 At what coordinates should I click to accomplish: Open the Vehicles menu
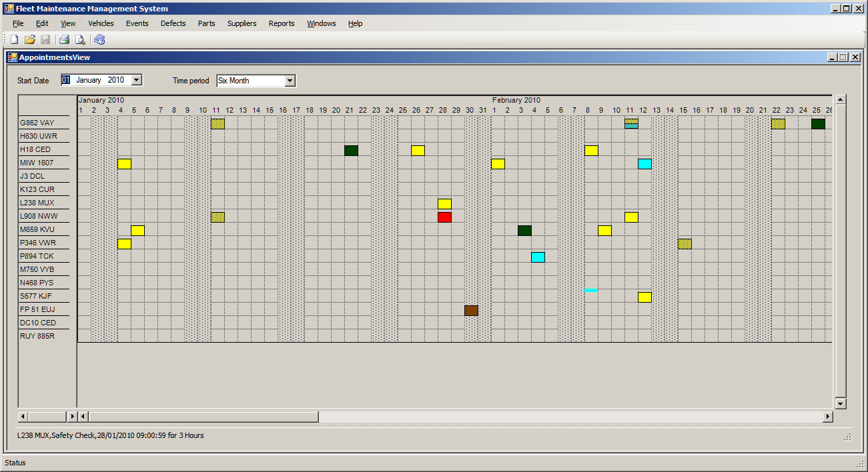(101, 23)
